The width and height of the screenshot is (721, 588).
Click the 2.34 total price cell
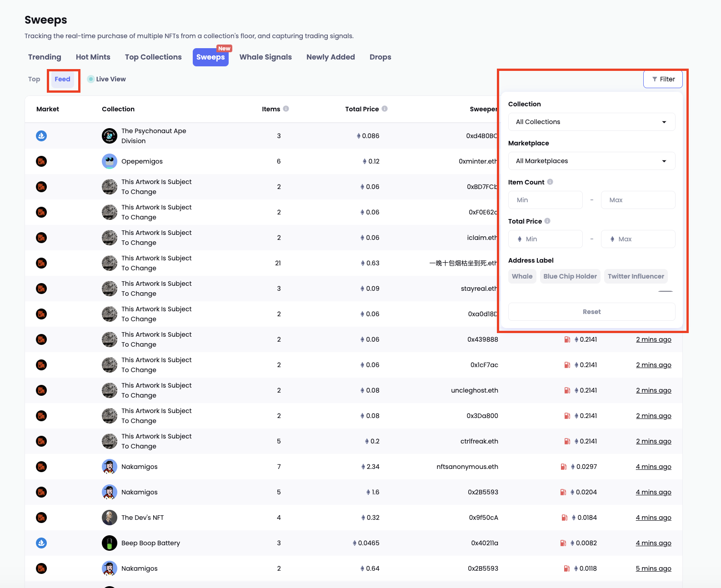[370, 467]
